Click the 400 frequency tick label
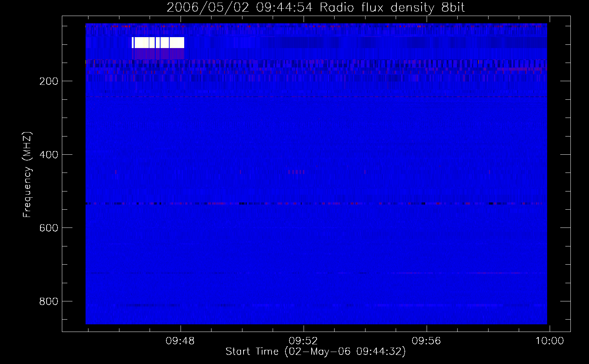The height and width of the screenshot is (364, 589). 49,155
